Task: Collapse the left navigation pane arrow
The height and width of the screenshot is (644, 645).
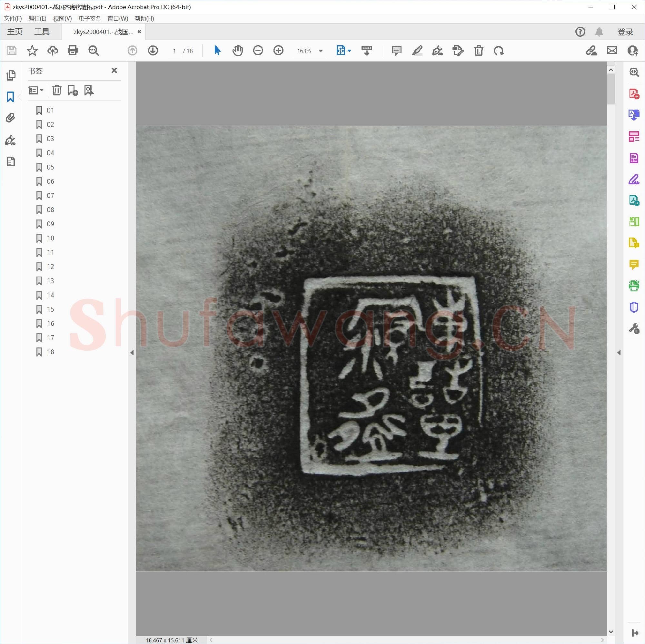Action: click(x=132, y=352)
